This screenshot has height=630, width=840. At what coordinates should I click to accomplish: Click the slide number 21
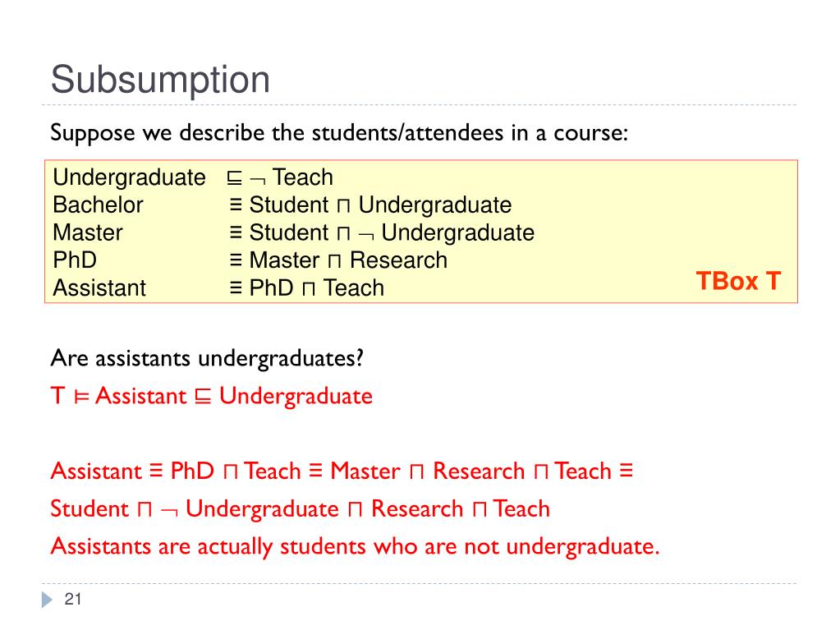click(73, 599)
